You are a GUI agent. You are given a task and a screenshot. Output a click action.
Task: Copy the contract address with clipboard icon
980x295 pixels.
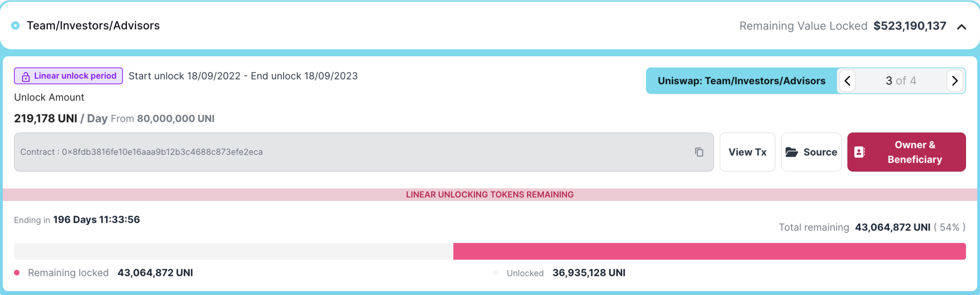(699, 152)
